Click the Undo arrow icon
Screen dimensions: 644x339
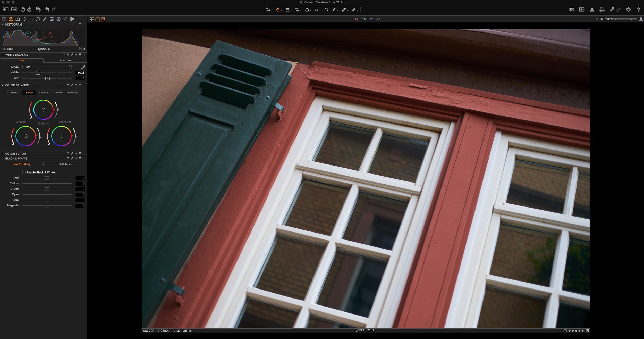tap(47, 10)
